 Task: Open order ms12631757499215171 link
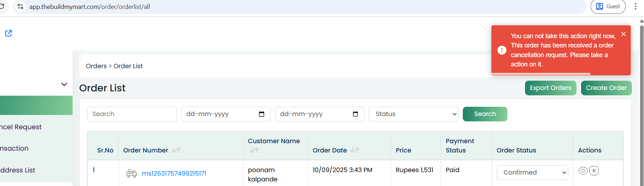(174, 174)
